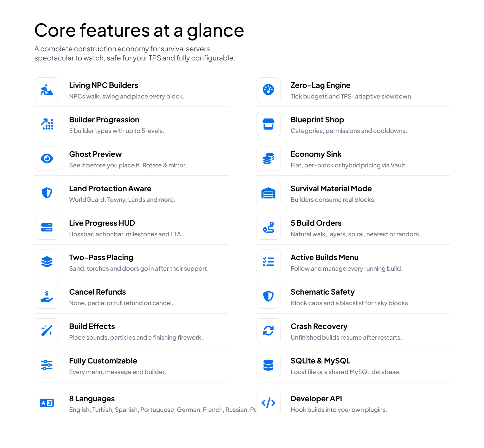The height and width of the screenshot is (448, 484).
Task: Select the 'Ghost Preview' heading text
Action: coord(95,154)
